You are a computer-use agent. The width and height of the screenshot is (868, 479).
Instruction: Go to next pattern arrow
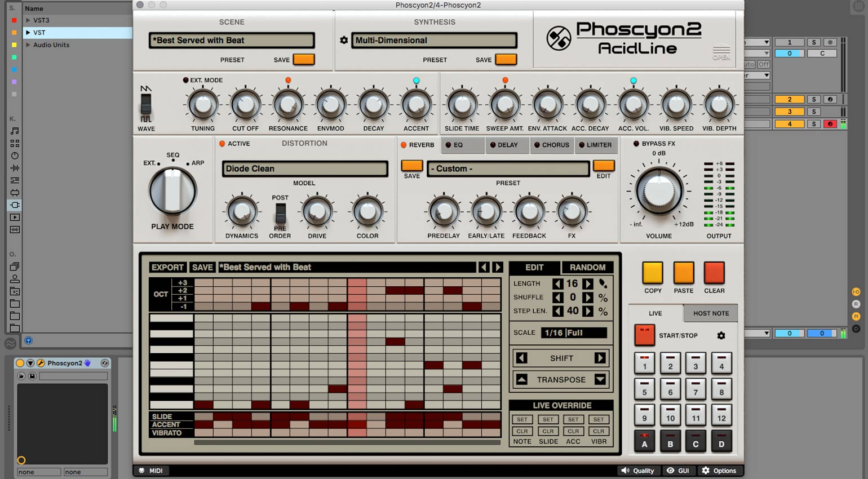[x=498, y=267]
